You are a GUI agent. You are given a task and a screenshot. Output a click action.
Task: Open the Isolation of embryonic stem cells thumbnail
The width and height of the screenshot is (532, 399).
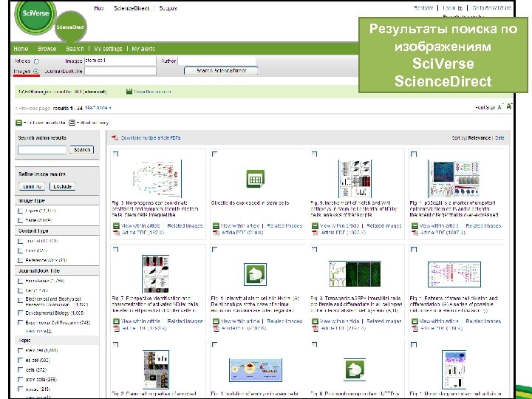coord(256,369)
